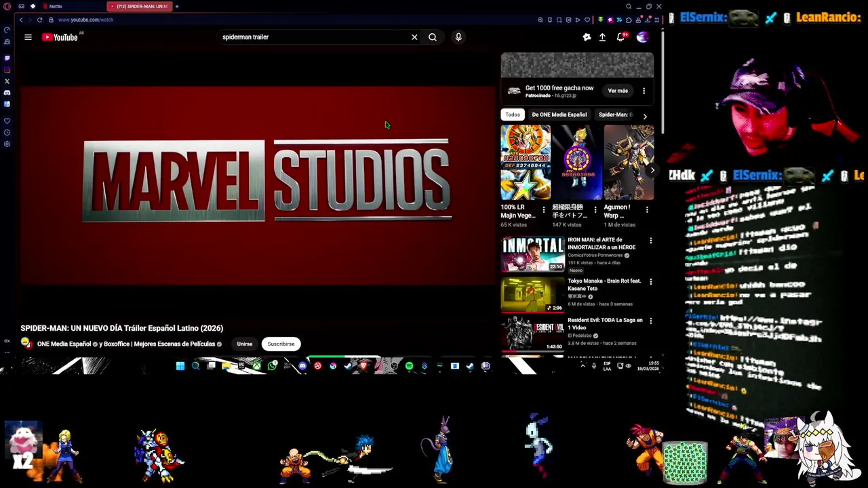
Task: Open IRON MAN el ARTE thumbnail
Action: click(x=532, y=253)
